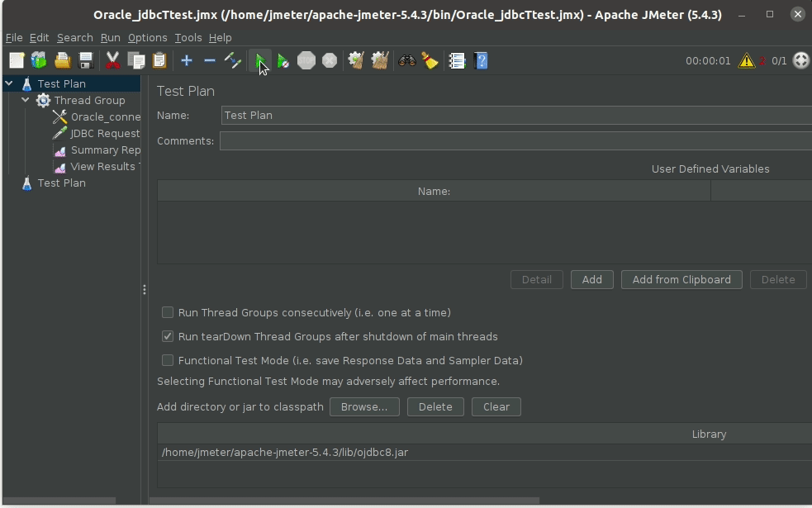Select the ojdbc8.jar library row
Image resolution: width=812 pixels, height=508 pixels.
[x=485, y=452]
